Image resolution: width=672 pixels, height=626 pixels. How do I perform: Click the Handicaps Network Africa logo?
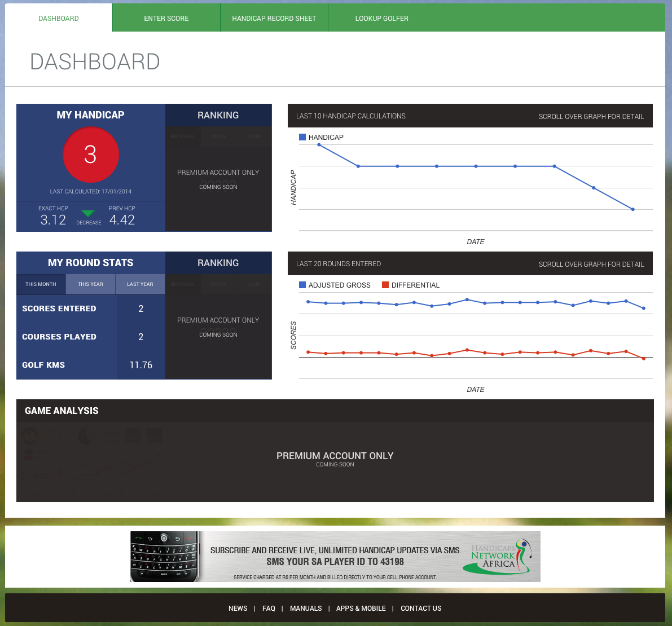click(x=495, y=556)
